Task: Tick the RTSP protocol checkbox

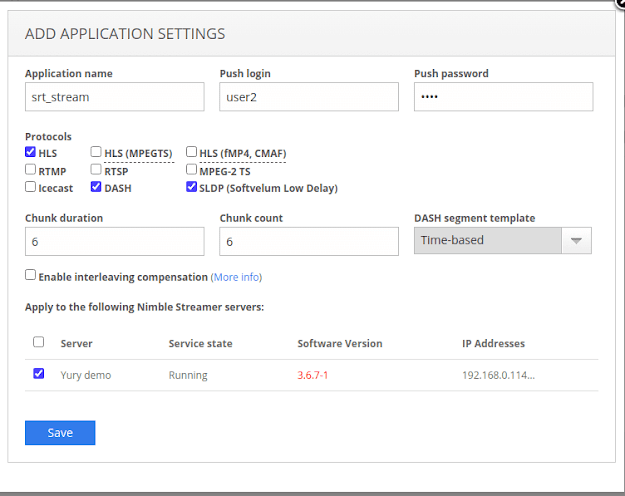Action: 96,170
